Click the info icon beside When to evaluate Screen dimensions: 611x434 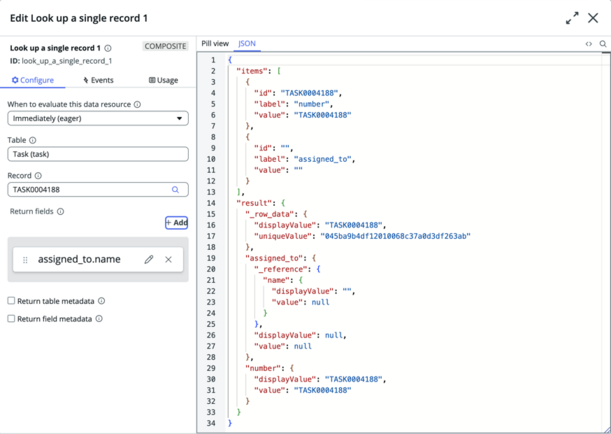click(137, 104)
